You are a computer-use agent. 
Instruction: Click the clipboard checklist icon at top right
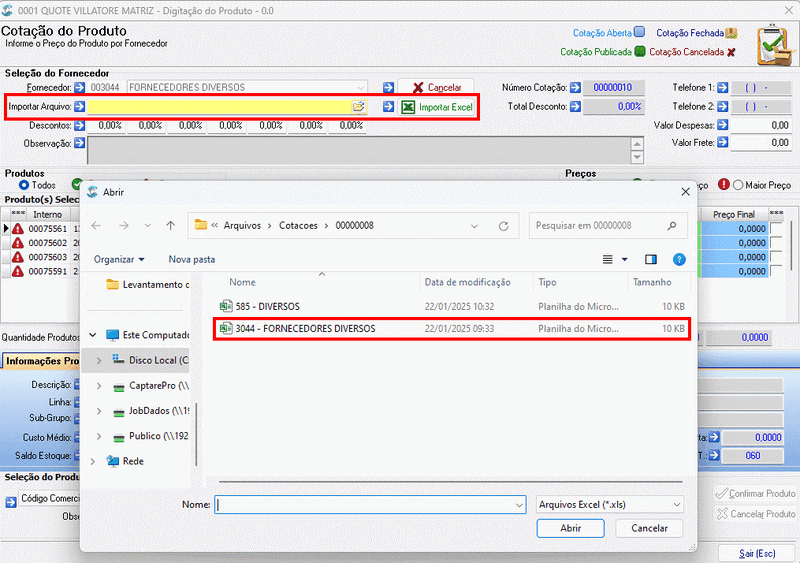[x=775, y=45]
